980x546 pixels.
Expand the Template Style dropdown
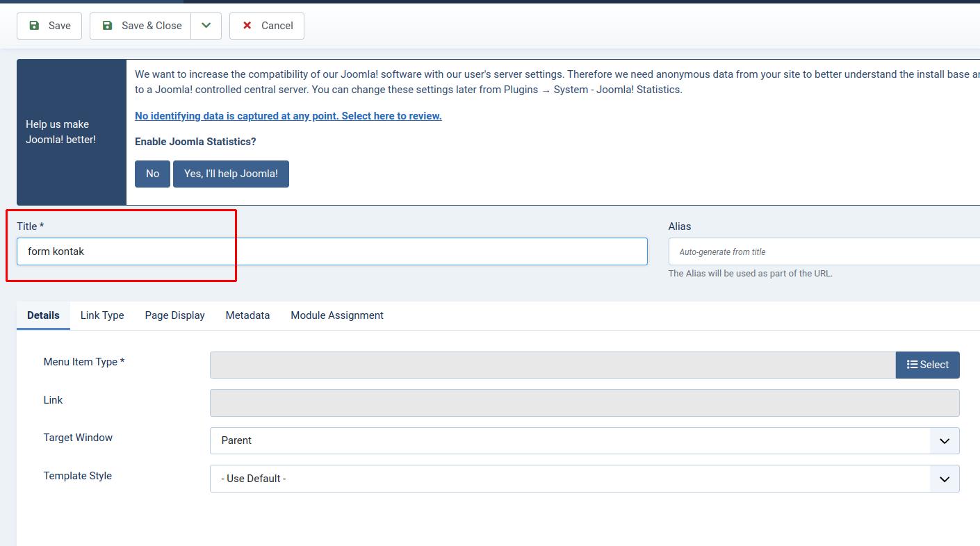(x=584, y=479)
